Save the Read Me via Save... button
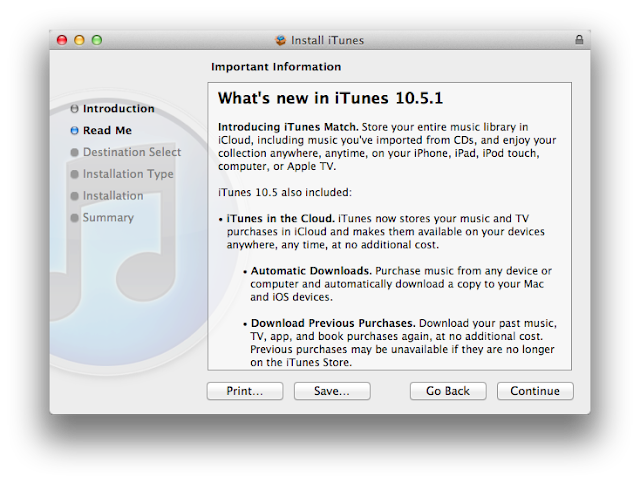Screen dimensions: 640x483 click(332, 391)
